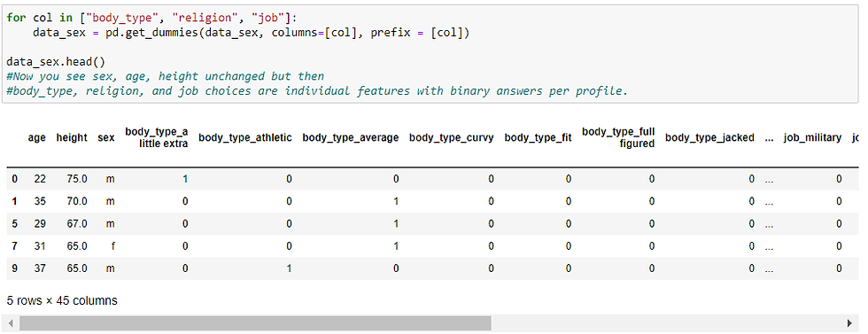
Task: Click the body_type_full figured column header
Action: [618, 137]
